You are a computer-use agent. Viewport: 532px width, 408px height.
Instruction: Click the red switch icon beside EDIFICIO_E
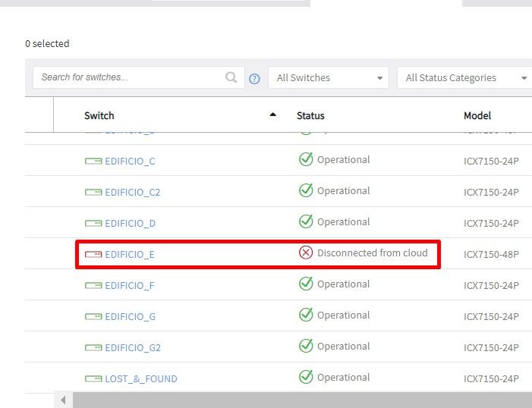click(93, 254)
